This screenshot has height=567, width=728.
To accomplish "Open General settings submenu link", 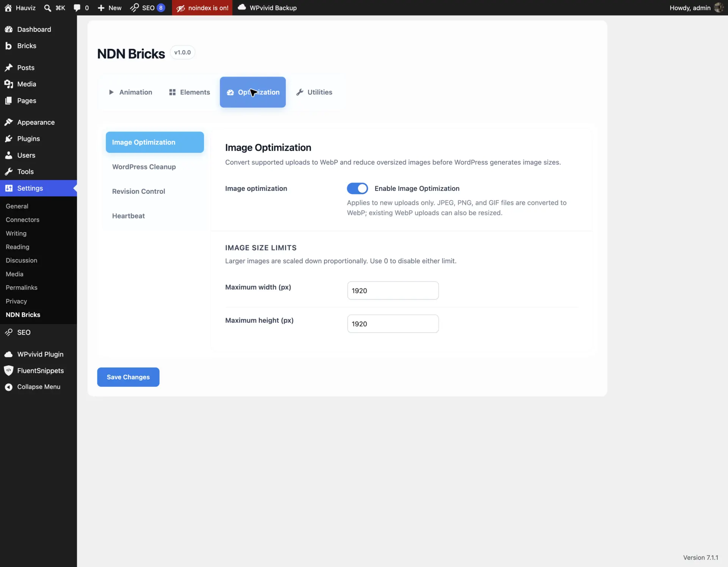I will (17, 206).
